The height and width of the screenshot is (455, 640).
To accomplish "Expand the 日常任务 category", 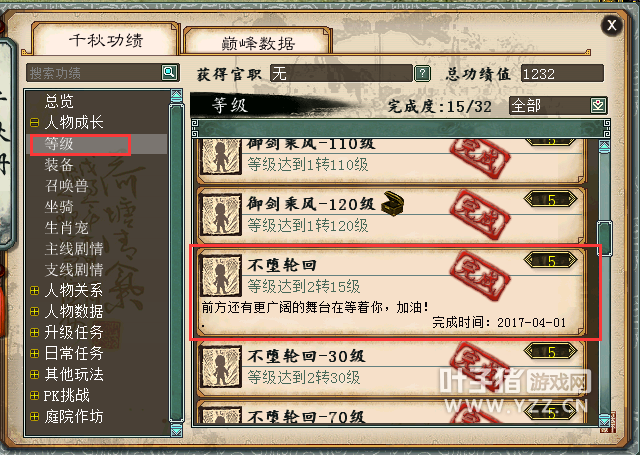I will click(x=35, y=353).
